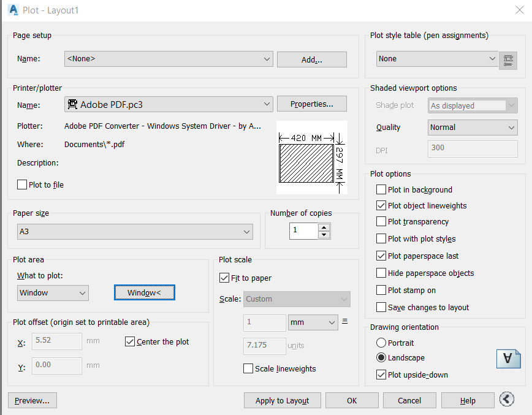
Task: Click the Preview... button
Action: click(32, 401)
